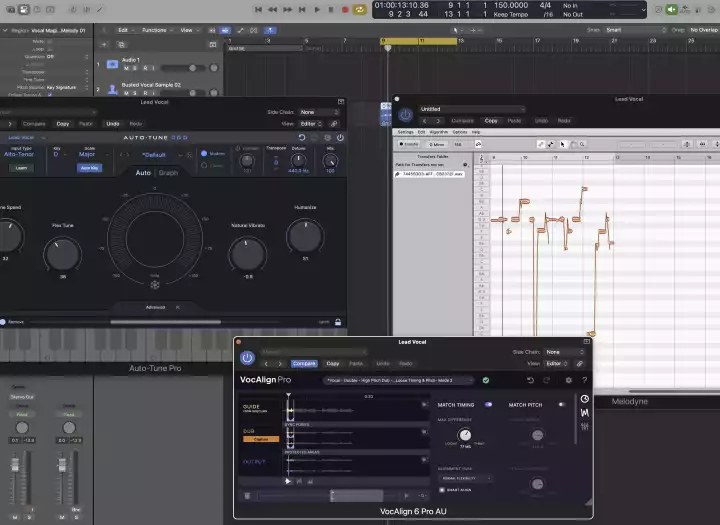Open the Inspector icon in control bar
Image resolution: width=720 pixels, height=525 pixels.
click(24, 9)
